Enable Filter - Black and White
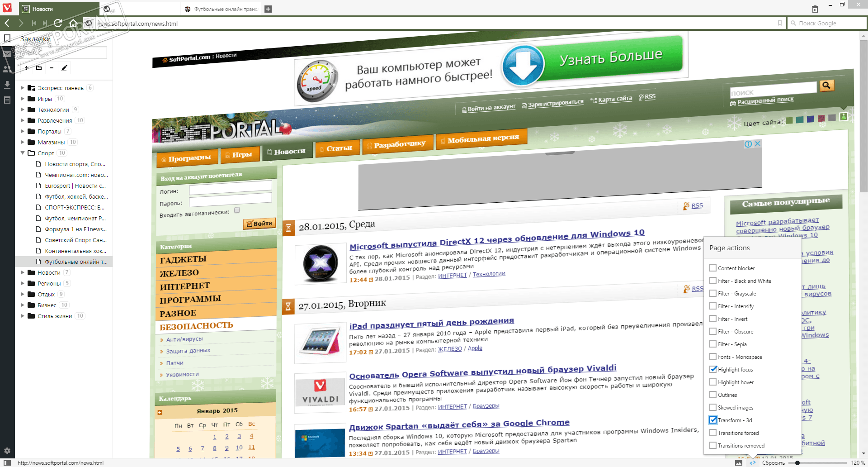The width and height of the screenshot is (868, 467). 713,281
